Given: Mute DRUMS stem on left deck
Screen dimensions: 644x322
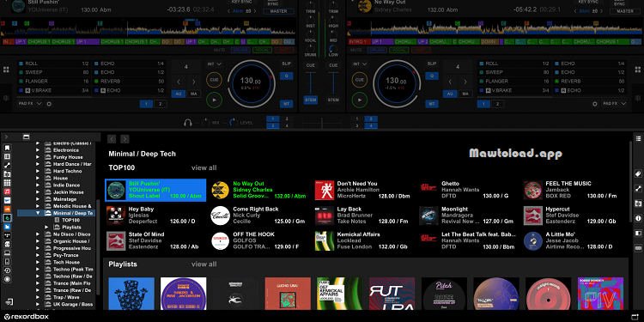Looking at the screenshot, I should click(240, 50).
